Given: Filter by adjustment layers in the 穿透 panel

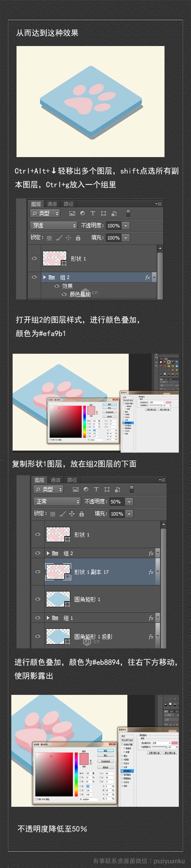Looking at the screenshot, I should (x=82, y=214).
